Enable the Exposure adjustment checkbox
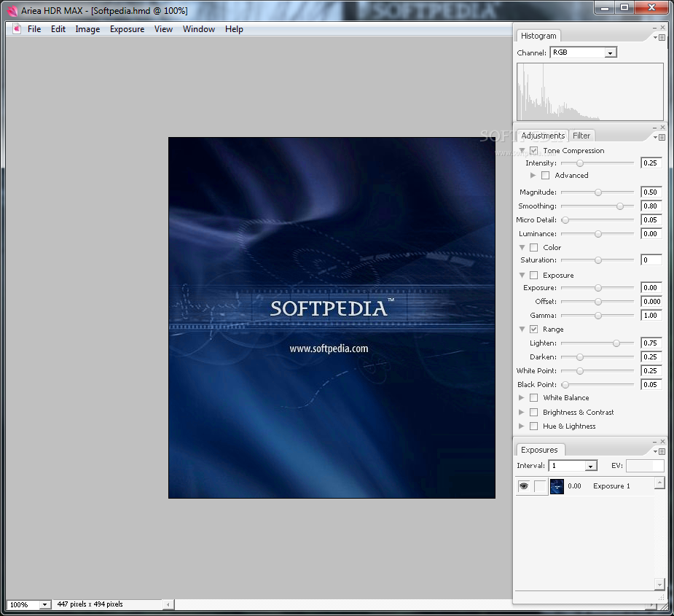Image resolution: width=674 pixels, height=616 pixels. [533, 276]
